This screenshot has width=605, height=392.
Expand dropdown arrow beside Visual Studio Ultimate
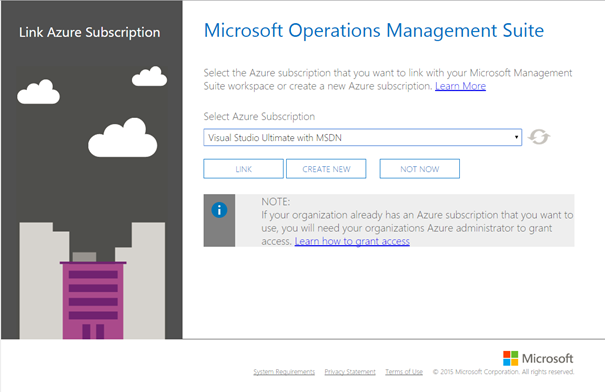point(516,137)
